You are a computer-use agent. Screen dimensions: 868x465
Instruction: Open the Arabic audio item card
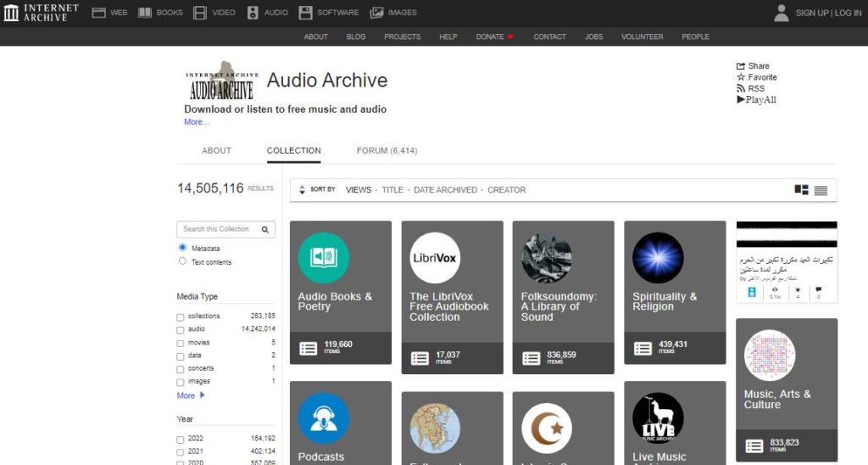(787, 261)
